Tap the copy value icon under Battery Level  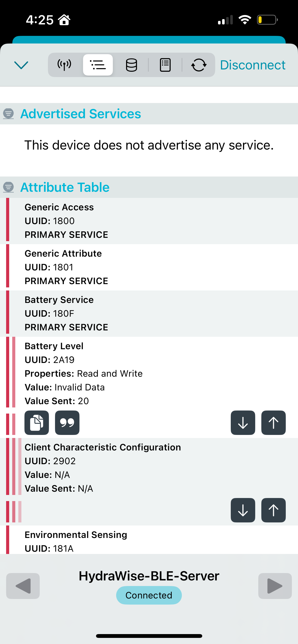(37, 423)
